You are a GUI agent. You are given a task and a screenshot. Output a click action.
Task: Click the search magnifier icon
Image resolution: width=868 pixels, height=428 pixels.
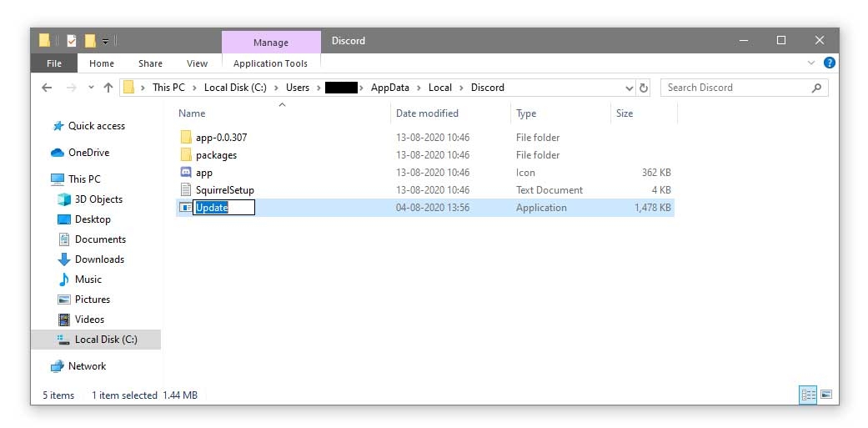[816, 88]
